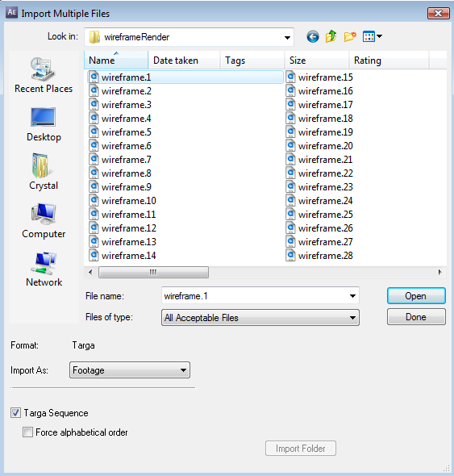This screenshot has height=476, width=454.
Task: Uncheck the Targa Sequence checkbox
Action: pyautogui.click(x=16, y=413)
